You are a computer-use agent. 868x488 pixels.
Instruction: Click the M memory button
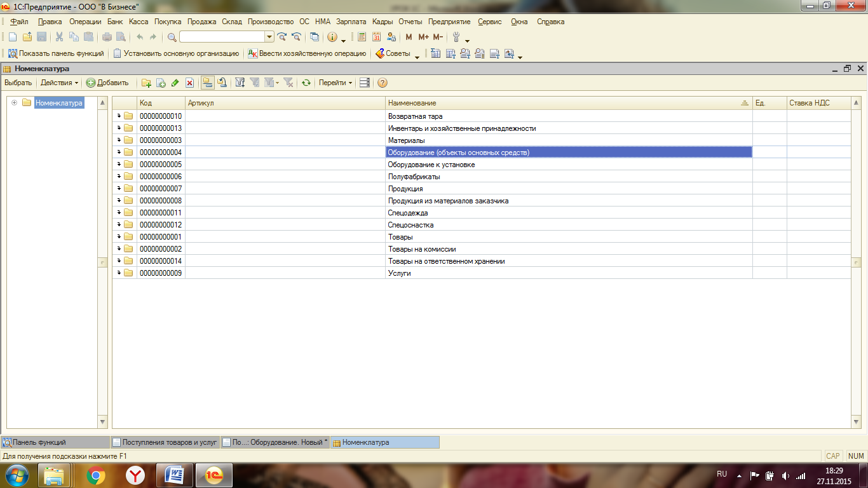pyautogui.click(x=409, y=37)
